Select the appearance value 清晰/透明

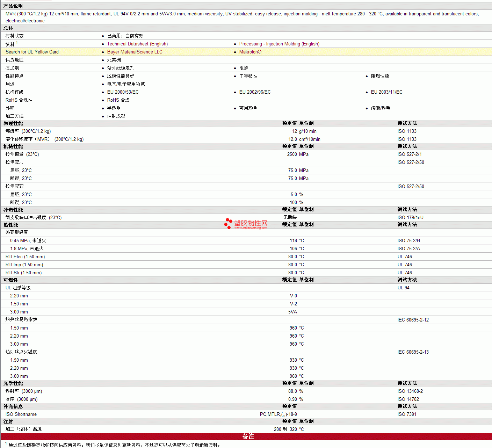(x=381, y=108)
